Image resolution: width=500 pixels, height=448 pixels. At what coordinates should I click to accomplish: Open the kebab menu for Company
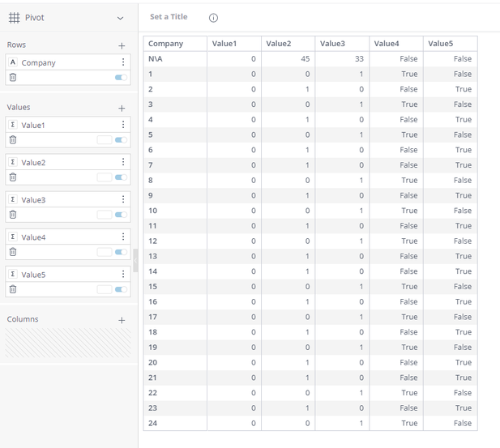point(123,62)
